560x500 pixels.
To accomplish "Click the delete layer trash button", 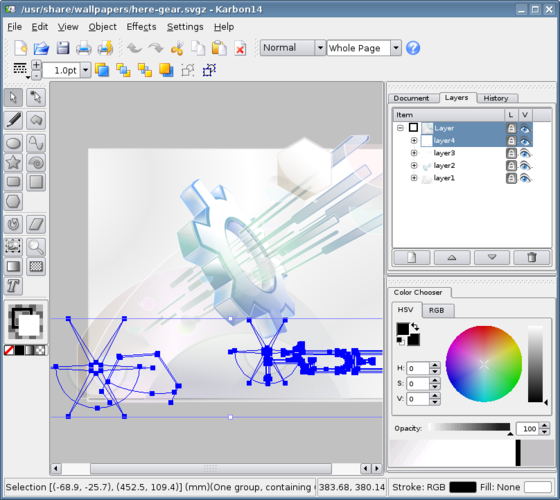I will pyautogui.click(x=532, y=257).
